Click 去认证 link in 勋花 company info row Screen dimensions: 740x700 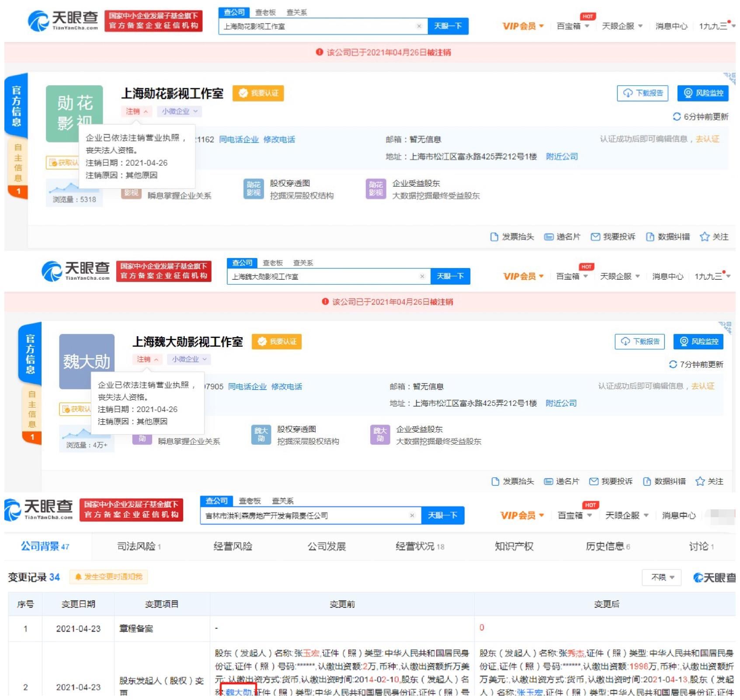pos(708,139)
